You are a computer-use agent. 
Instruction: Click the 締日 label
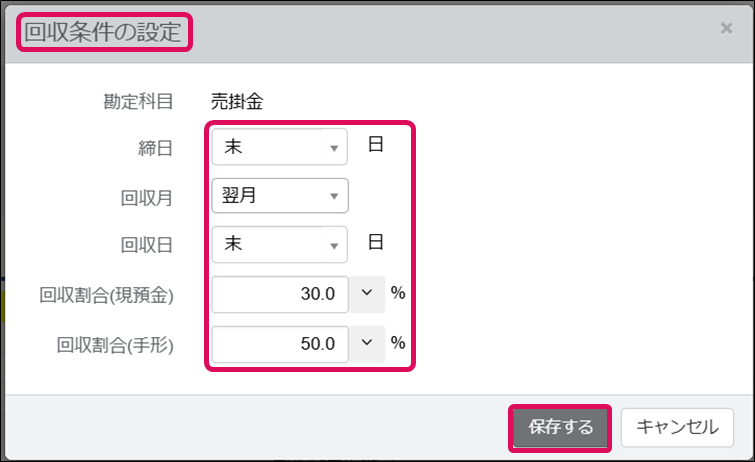tap(156, 148)
